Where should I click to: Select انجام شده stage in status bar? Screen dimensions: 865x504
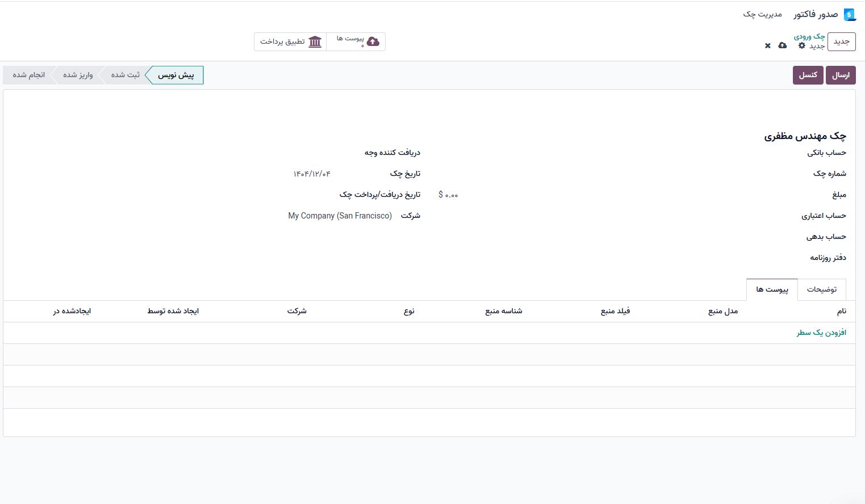pos(29,75)
